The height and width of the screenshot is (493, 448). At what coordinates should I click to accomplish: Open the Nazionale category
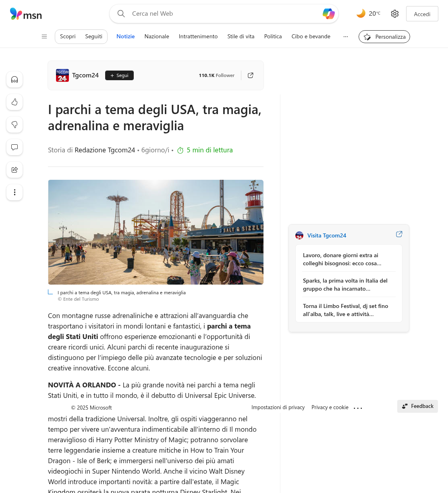click(x=157, y=36)
